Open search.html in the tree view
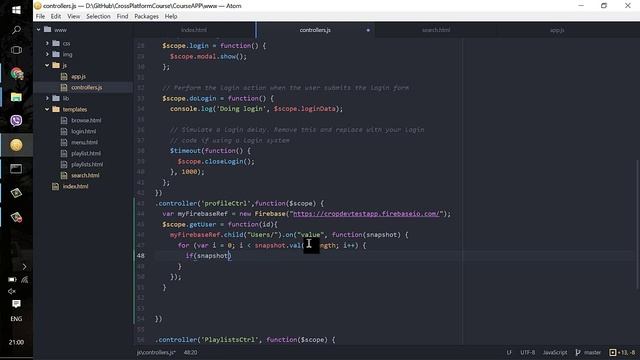Viewport: 640px width, 360px height. [85, 176]
